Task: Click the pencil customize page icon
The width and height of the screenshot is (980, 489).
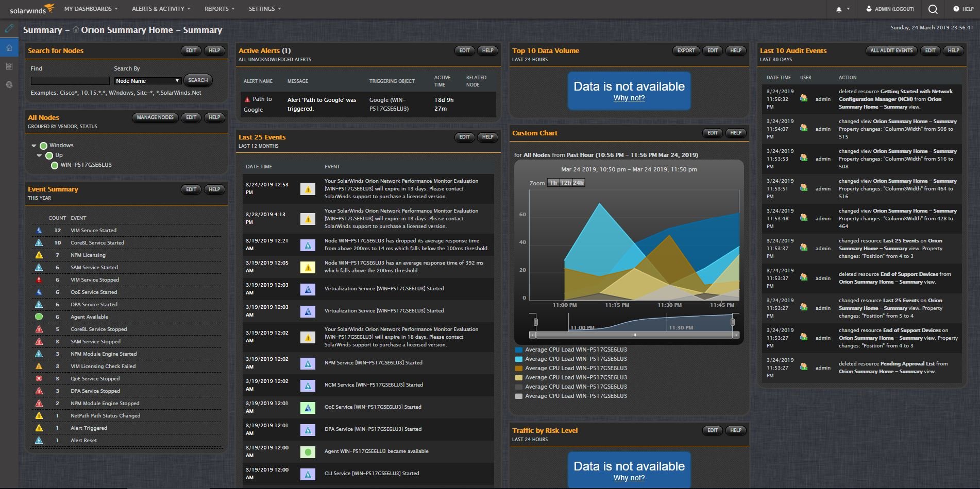Action: (x=9, y=29)
